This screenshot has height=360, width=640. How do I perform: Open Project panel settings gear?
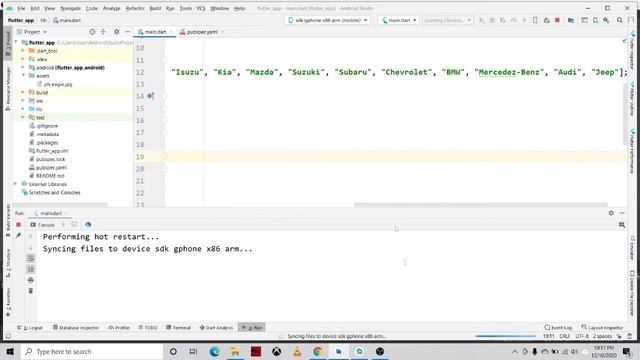(x=116, y=31)
